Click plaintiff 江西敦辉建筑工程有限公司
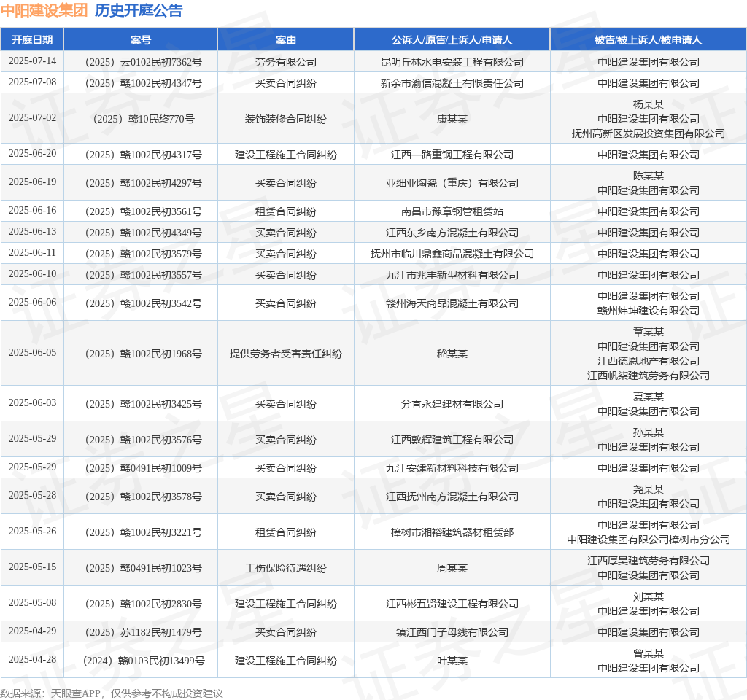This screenshot has height=700, width=747. click(x=452, y=440)
